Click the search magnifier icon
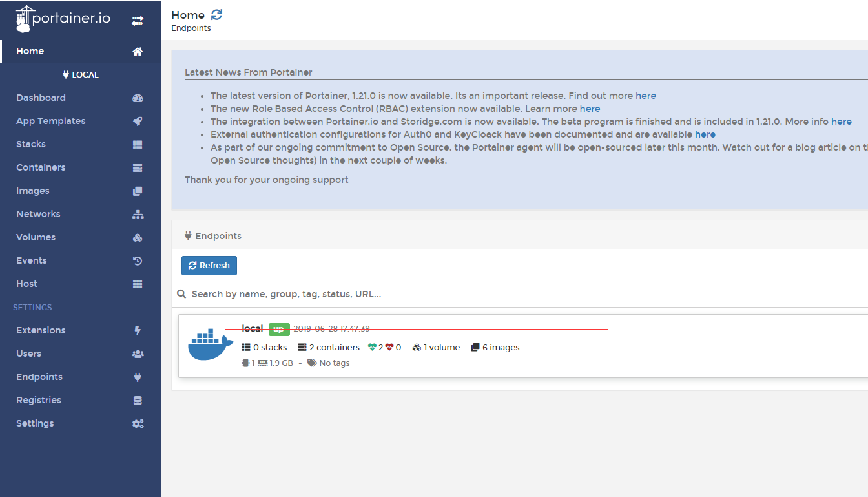The image size is (868, 497). [182, 294]
